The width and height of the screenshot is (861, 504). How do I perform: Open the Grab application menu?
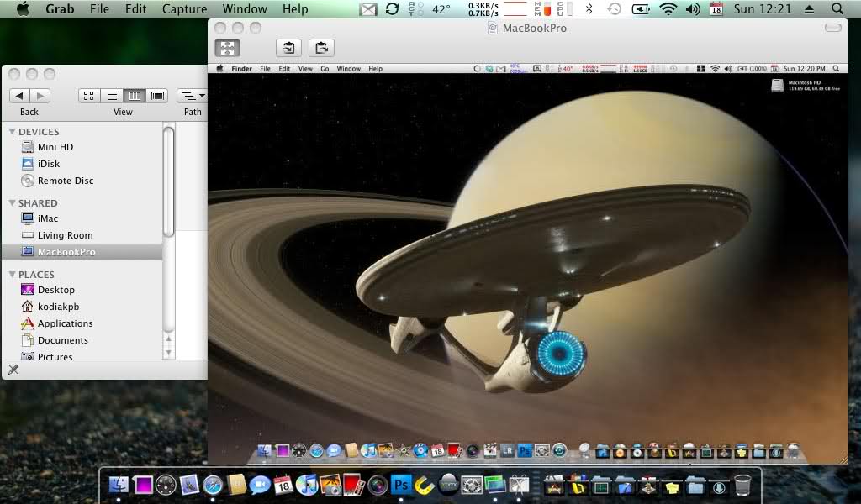(x=60, y=8)
